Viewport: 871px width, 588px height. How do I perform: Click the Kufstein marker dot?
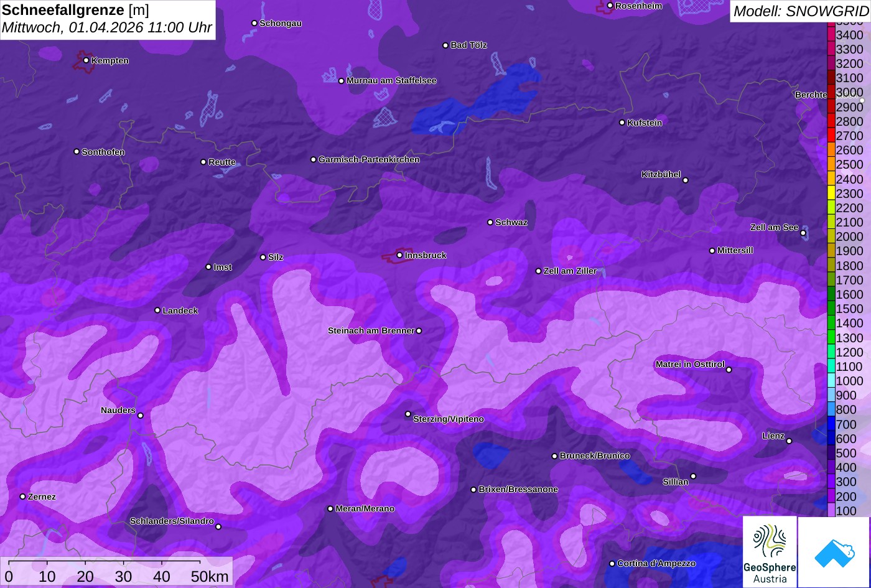pyautogui.click(x=622, y=123)
